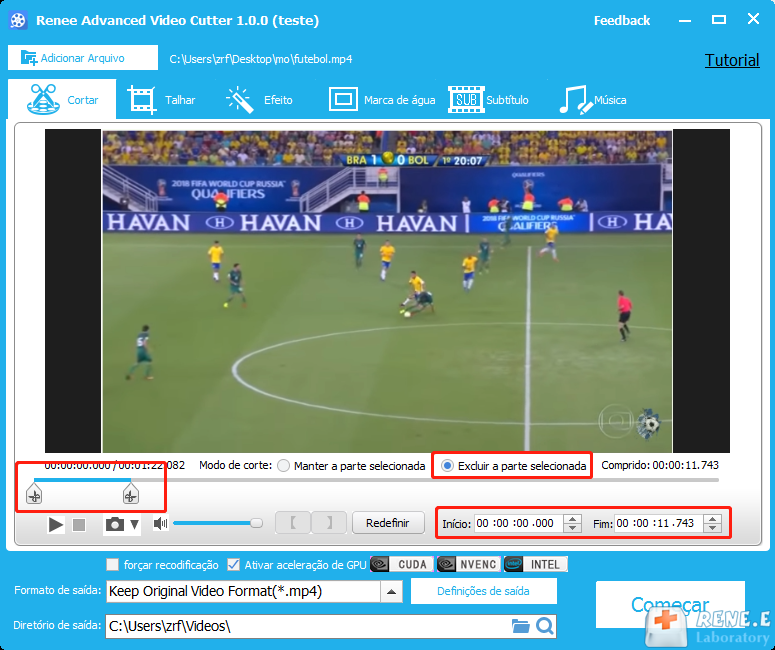Click the Fim time field
775x650 pixels.
tap(658, 523)
